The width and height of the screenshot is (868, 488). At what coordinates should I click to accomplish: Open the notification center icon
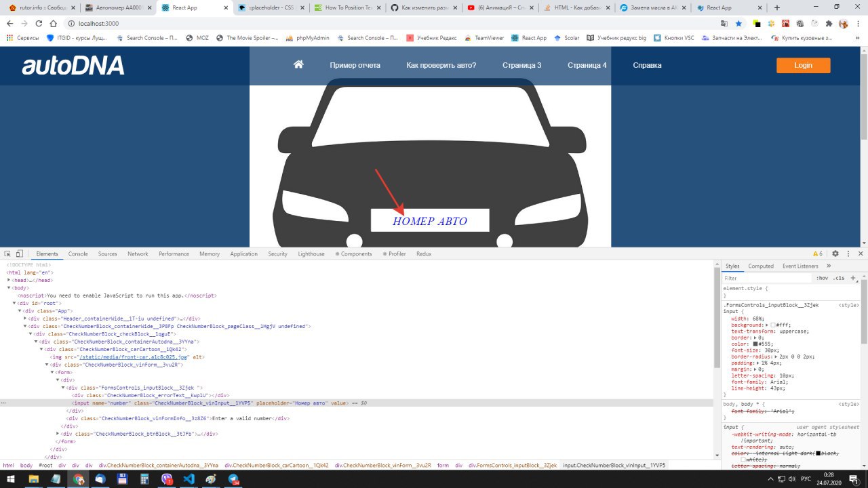[856, 479]
